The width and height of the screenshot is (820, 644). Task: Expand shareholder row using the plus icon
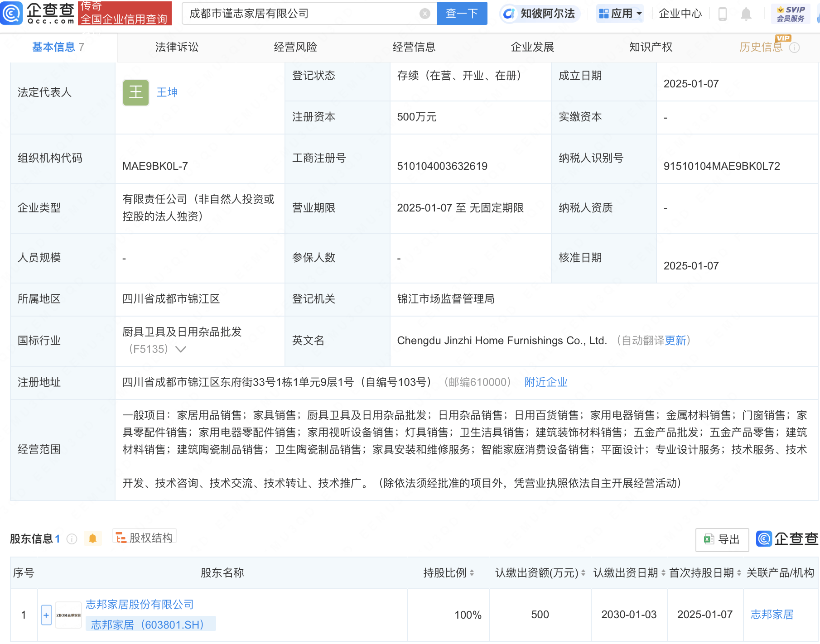tap(46, 615)
